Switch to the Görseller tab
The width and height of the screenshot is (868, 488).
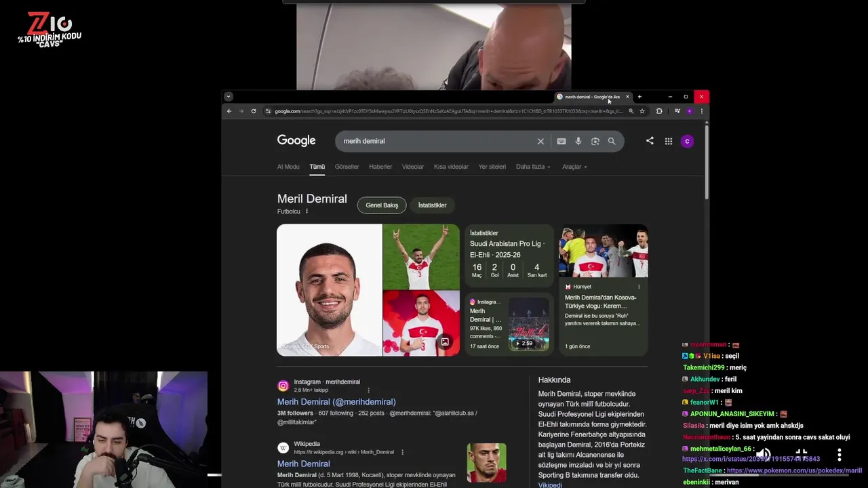click(347, 167)
